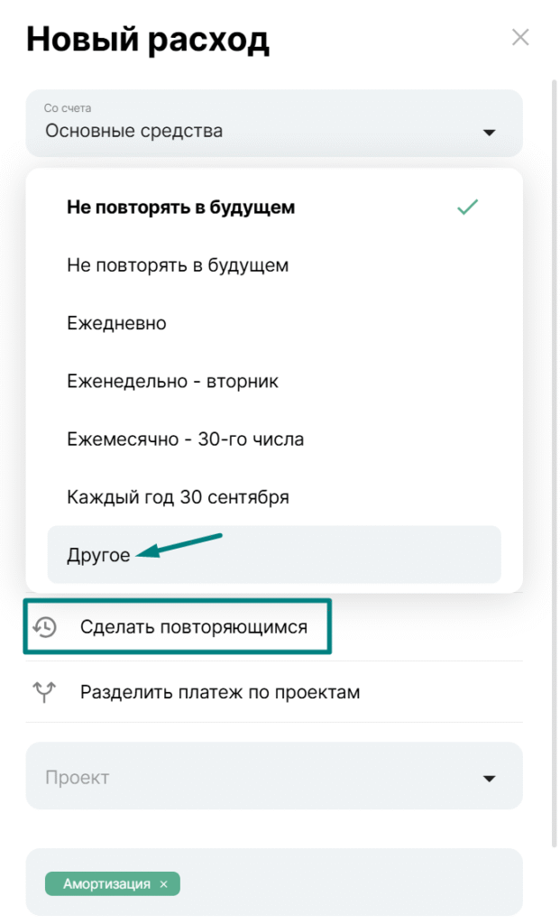Viewport: 560px width, 924px height.
Task: Select Ежедневно repeat option
Action: point(116,323)
